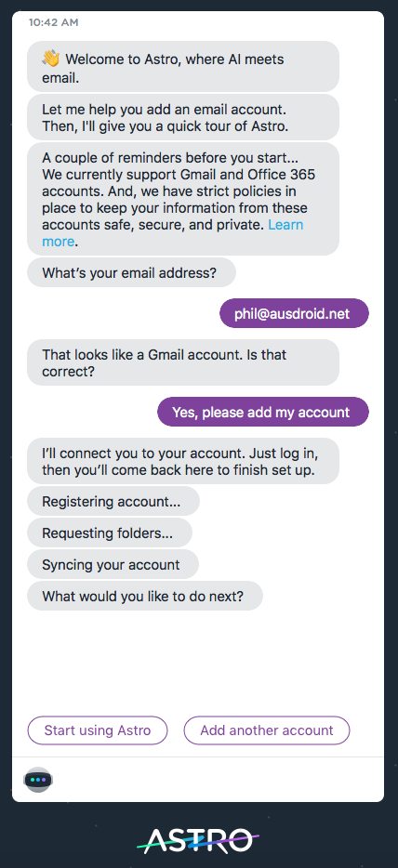The height and width of the screenshot is (868, 398).
Task: Choose Add another account
Action: (267, 730)
